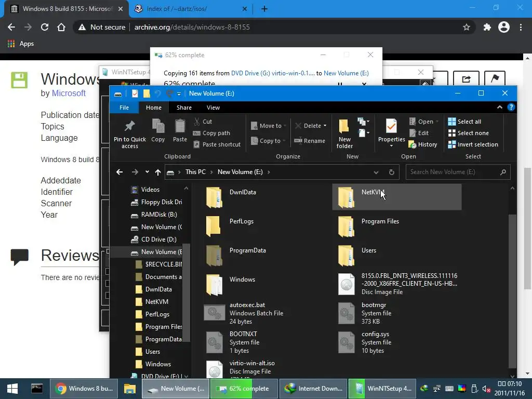The image size is (532, 399).
Task: Refresh the Explorer address bar
Action: click(x=392, y=172)
